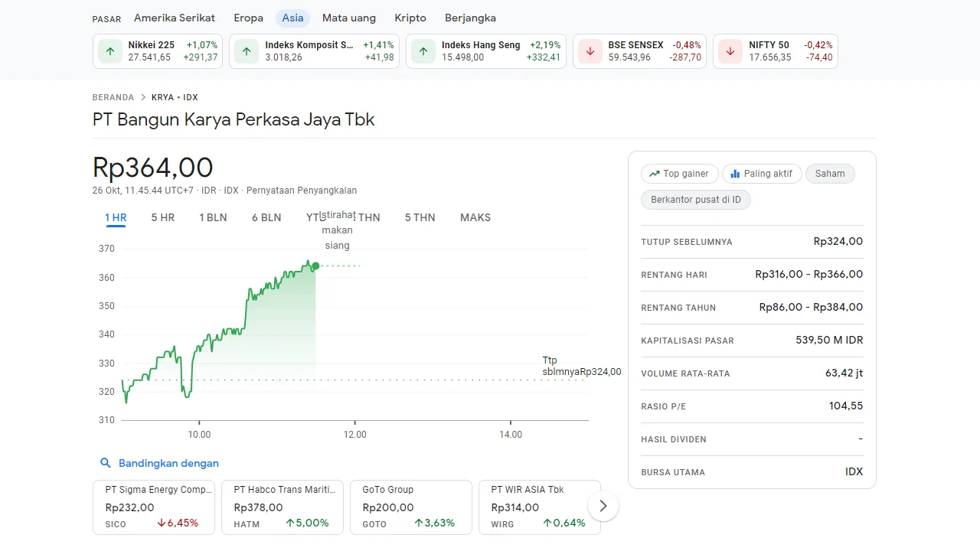
Task: Click the up-arrow icon beside Indeks Hang Seng
Action: point(423,51)
